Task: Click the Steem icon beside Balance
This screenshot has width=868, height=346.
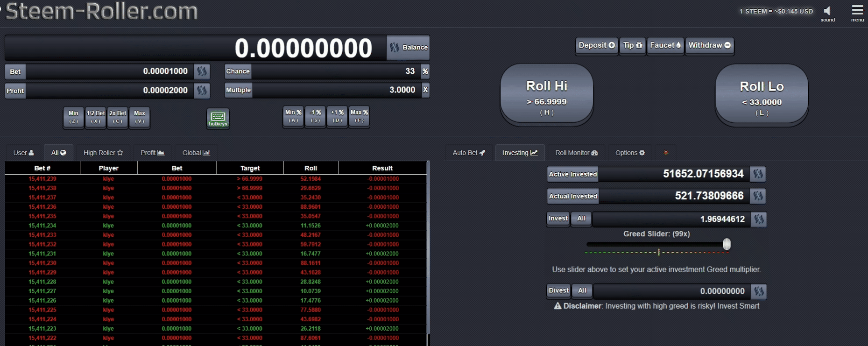Action: coord(395,47)
